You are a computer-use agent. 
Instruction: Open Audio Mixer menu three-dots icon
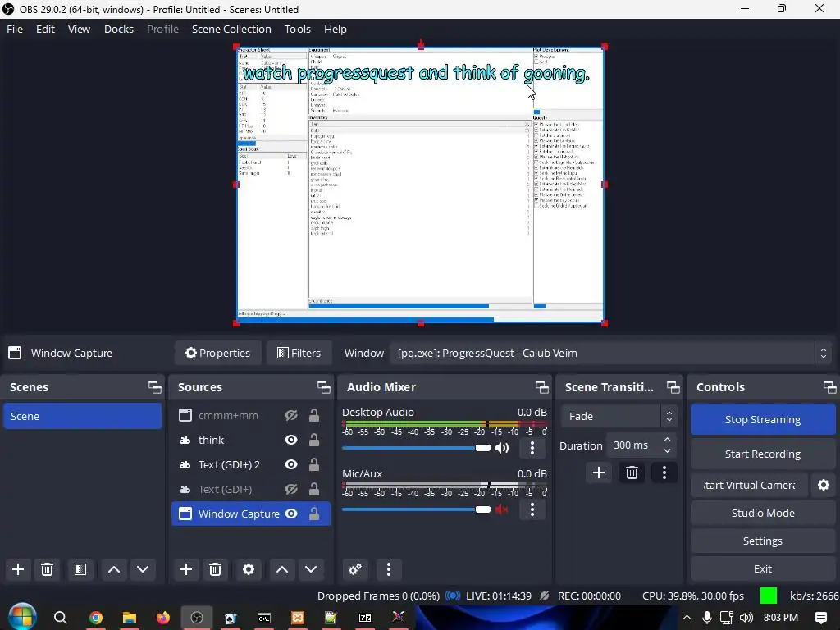389,569
